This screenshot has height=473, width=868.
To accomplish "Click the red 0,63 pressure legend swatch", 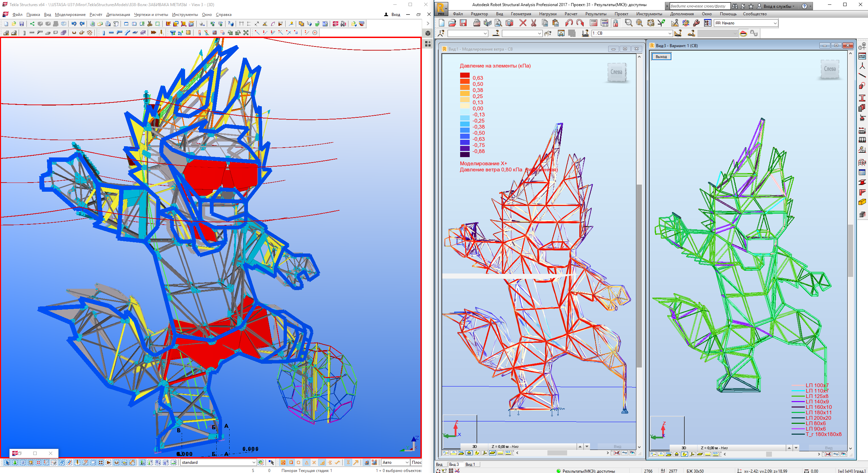I will [465, 75].
